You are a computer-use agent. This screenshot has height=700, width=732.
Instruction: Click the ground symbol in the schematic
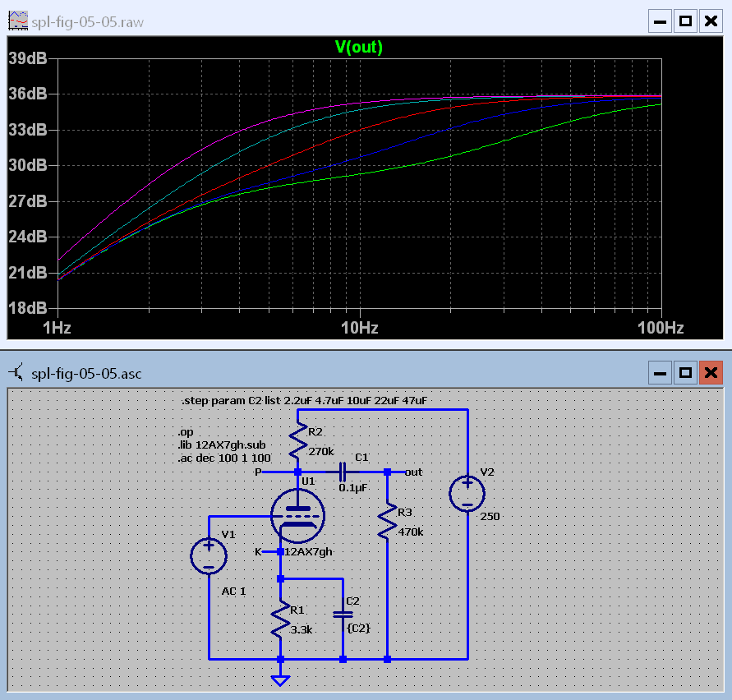point(281,679)
